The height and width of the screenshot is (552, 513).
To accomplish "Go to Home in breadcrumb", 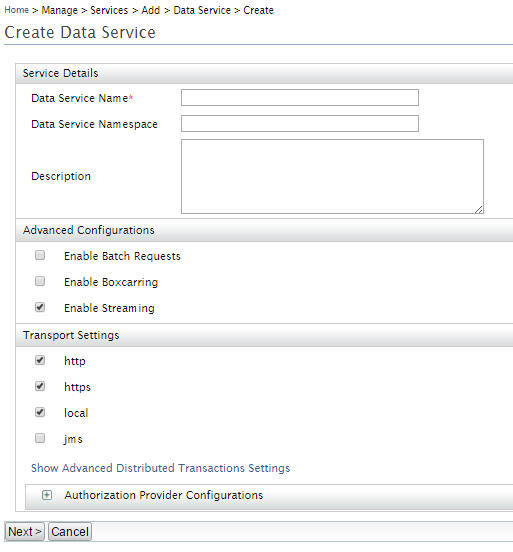I will [16, 10].
